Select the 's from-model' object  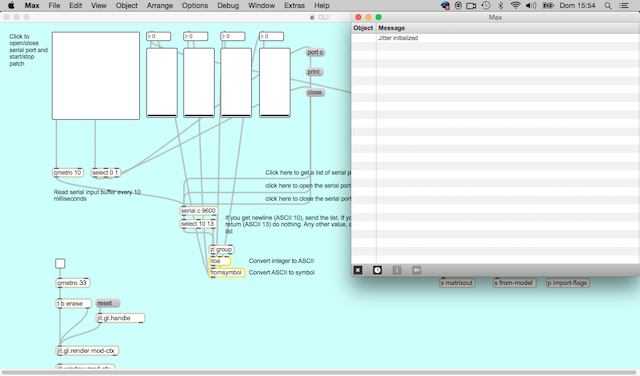(x=514, y=283)
